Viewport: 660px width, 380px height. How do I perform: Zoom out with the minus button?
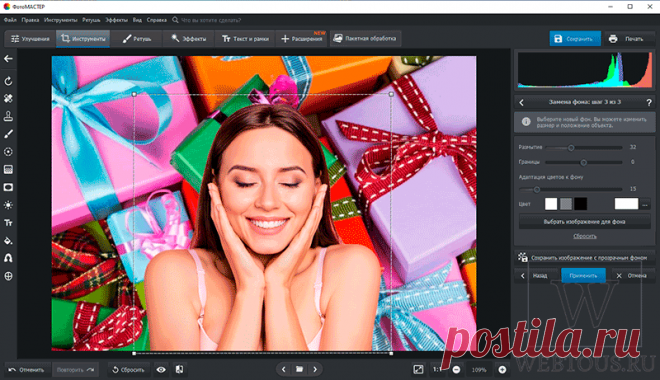(456, 370)
